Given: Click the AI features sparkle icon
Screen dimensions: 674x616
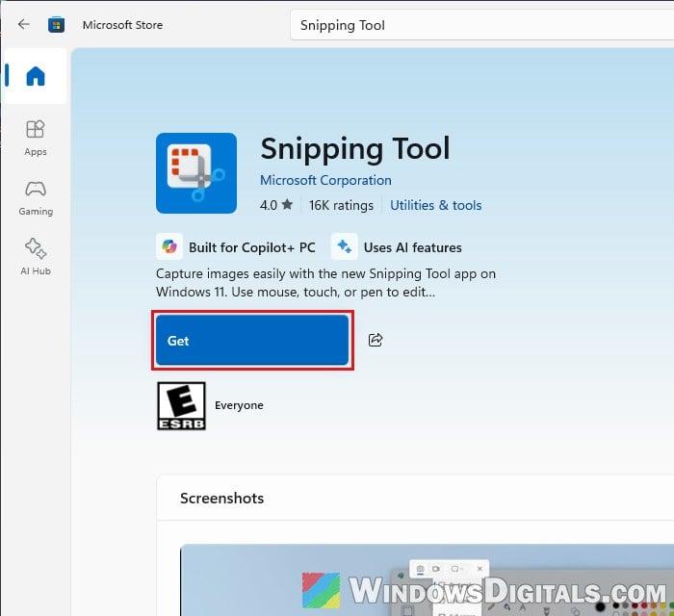Looking at the screenshot, I should (x=344, y=246).
